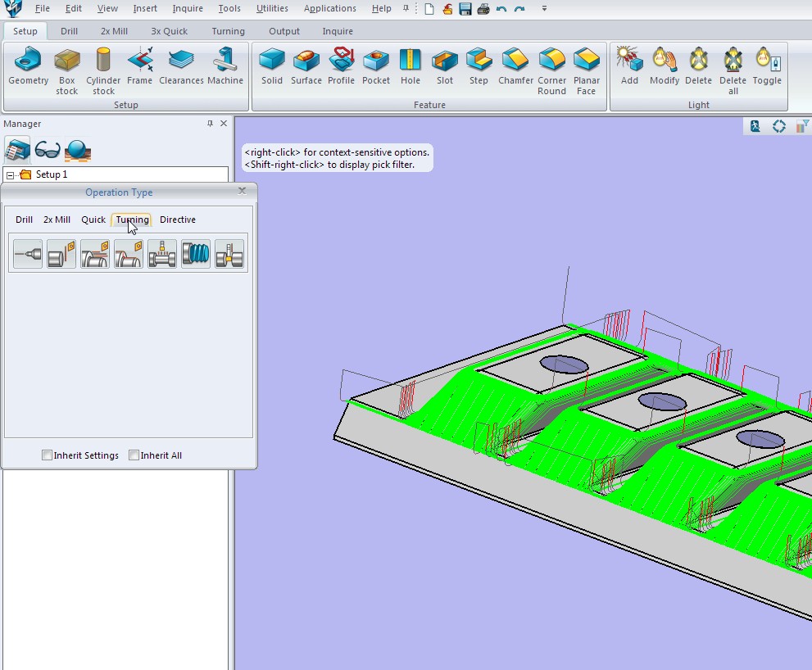Image resolution: width=812 pixels, height=670 pixels.
Task: Select the Corner Round feature tool
Action: [x=551, y=70]
